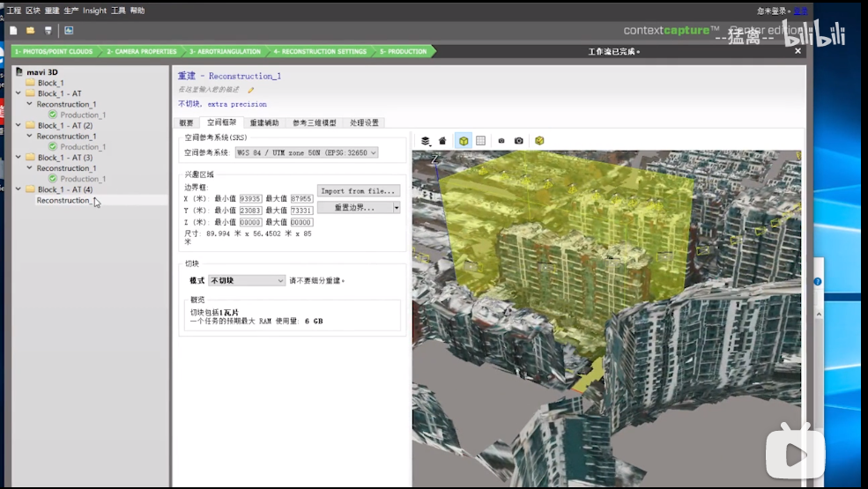
Task: Open the layers menu in the 3D view toolbar
Action: [425, 141]
